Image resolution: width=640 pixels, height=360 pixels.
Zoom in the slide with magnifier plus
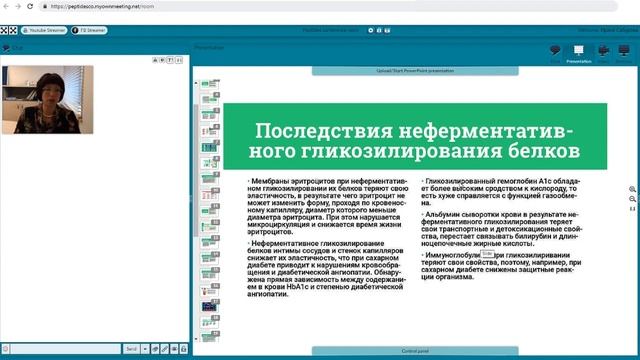tap(632, 189)
